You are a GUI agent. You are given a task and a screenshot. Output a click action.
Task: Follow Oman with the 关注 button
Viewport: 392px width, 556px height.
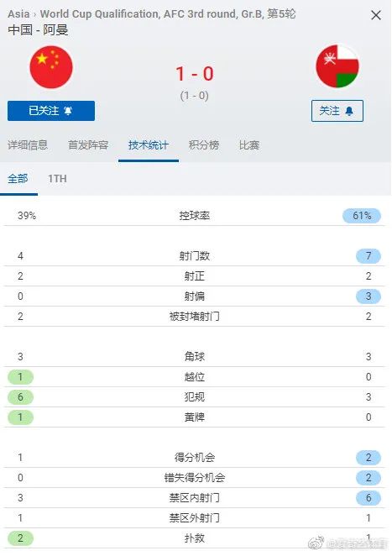(337, 111)
